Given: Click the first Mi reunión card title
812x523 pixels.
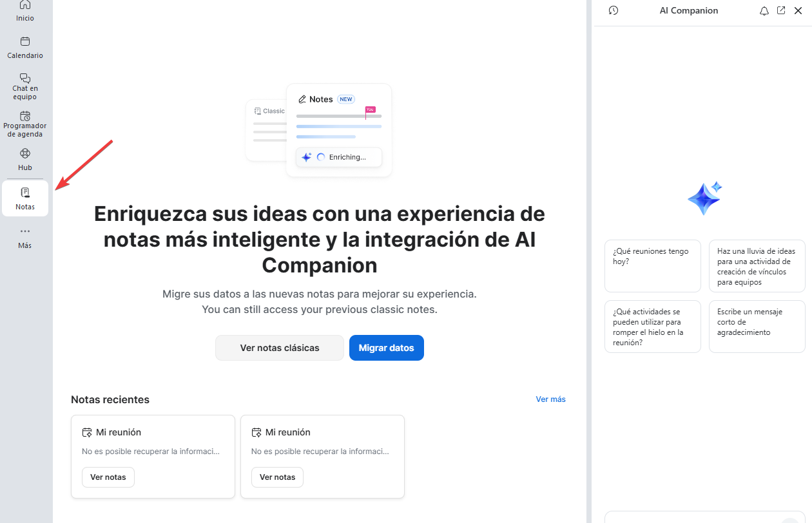Looking at the screenshot, I should tap(119, 432).
